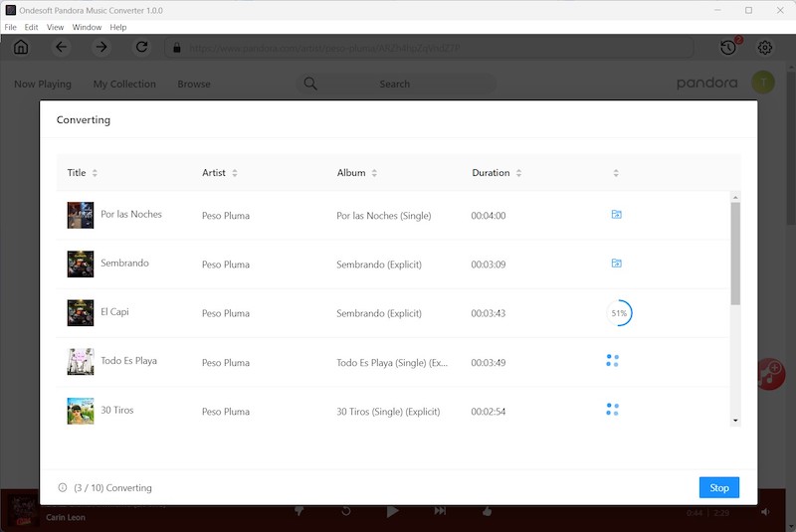
Task: Open the View menu
Action: 55,28
